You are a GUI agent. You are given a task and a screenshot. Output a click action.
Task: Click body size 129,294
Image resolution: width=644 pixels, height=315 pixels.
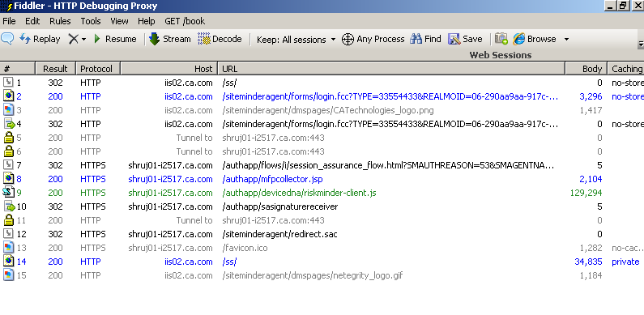pyautogui.click(x=586, y=193)
